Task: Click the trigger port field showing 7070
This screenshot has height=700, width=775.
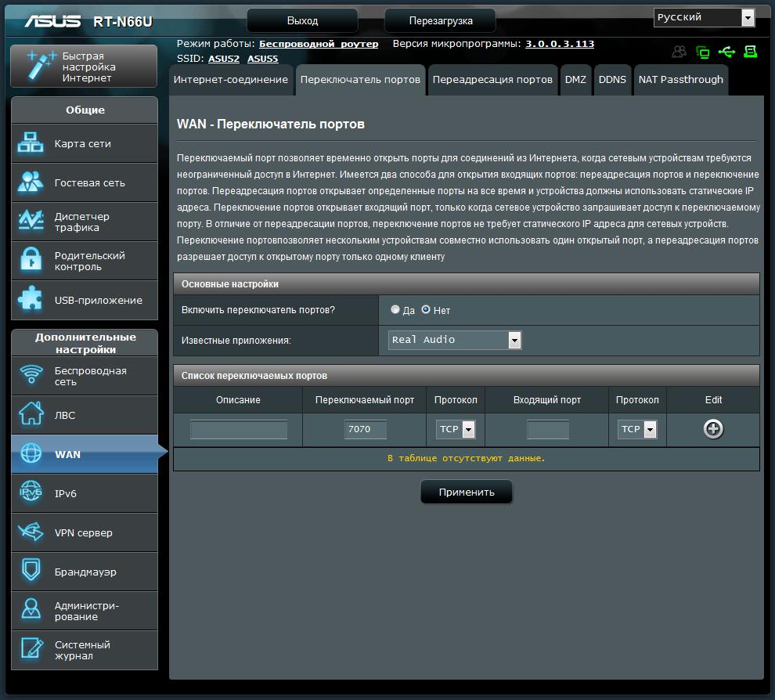Action: coord(366,429)
